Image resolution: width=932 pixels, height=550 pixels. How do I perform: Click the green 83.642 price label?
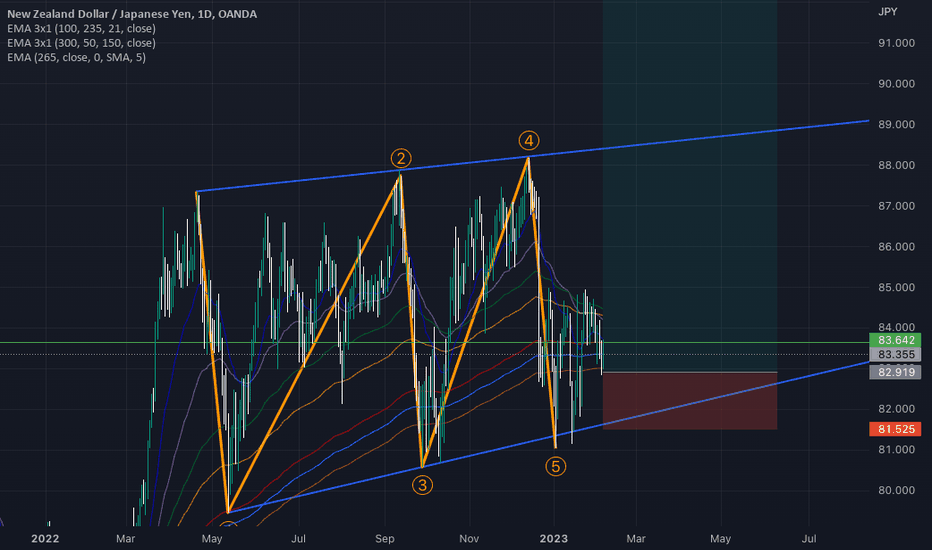(895, 340)
